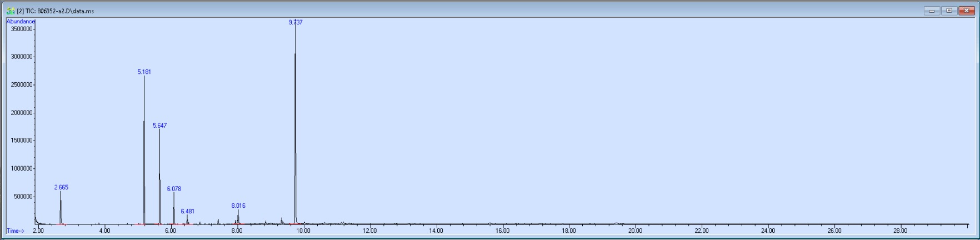
Task: Click the 22.00 time axis tick
Action: click(702, 231)
